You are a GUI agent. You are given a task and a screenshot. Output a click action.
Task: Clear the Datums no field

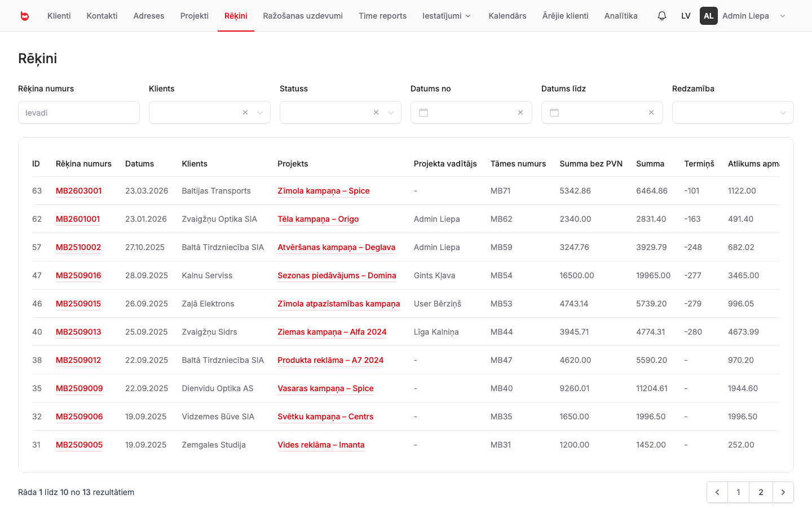pos(520,112)
